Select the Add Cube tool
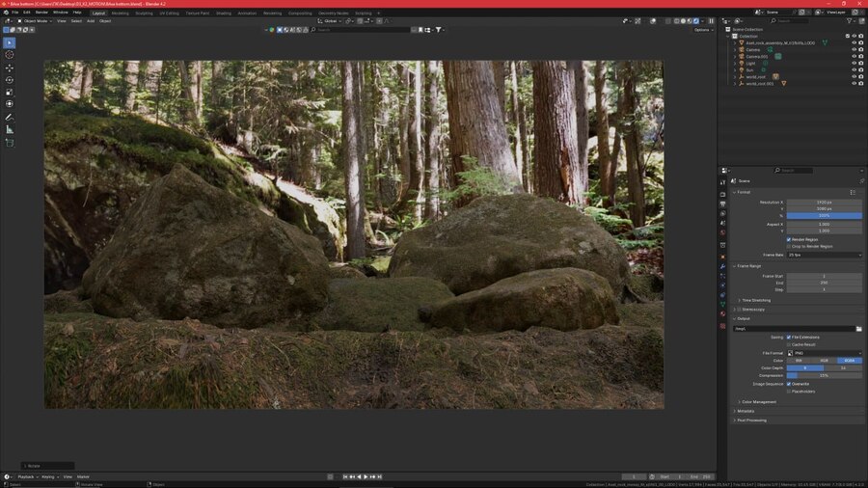 tap(10, 143)
